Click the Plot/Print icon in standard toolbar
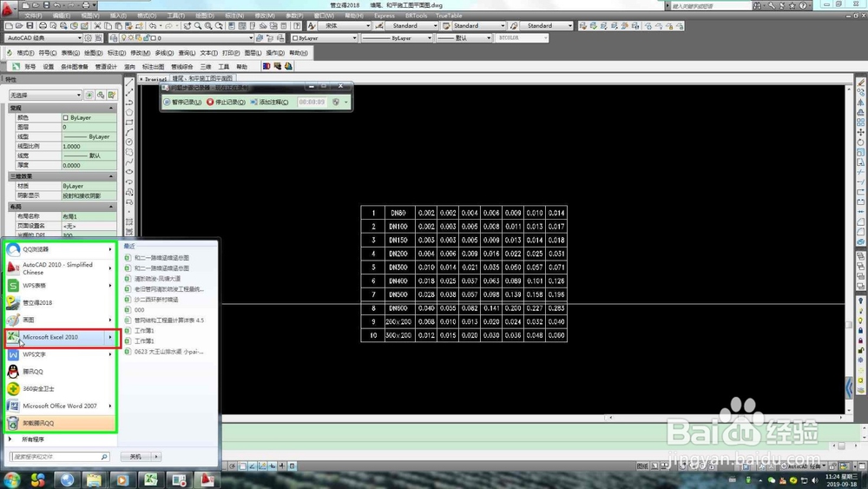The width and height of the screenshot is (868, 489). click(x=43, y=25)
